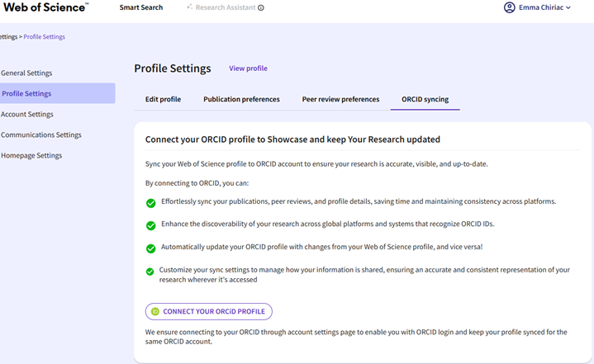Click the green checkmark beside sync publications
Screen dimensions: 594x364
pyautogui.click(x=150, y=202)
